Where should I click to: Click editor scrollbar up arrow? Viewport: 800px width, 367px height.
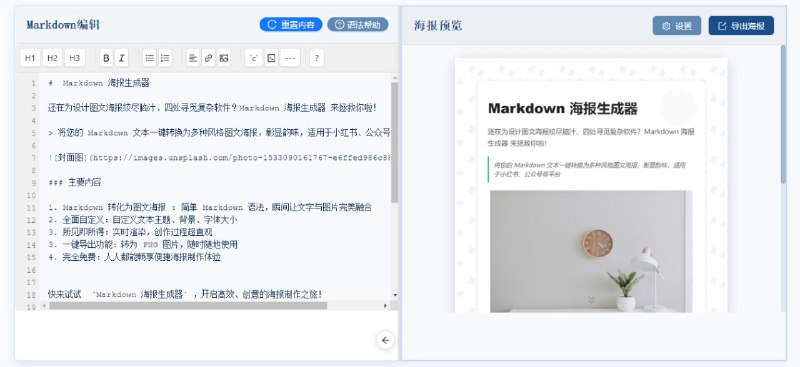click(395, 78)
